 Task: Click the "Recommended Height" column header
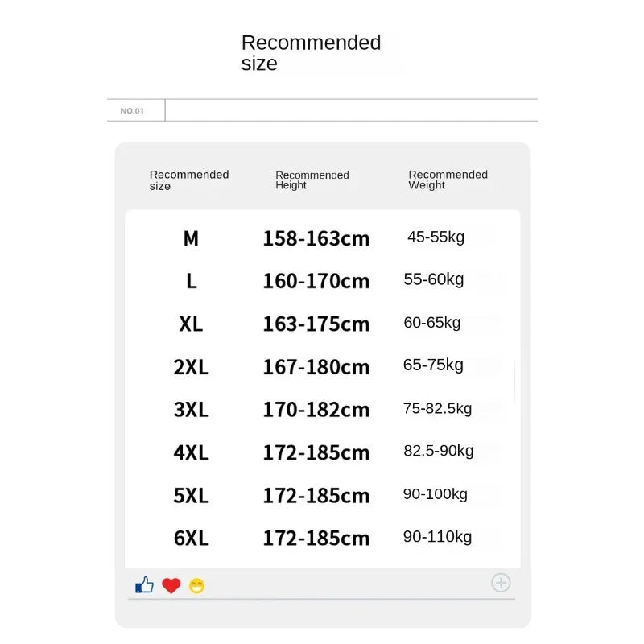(x=312, y=180)
